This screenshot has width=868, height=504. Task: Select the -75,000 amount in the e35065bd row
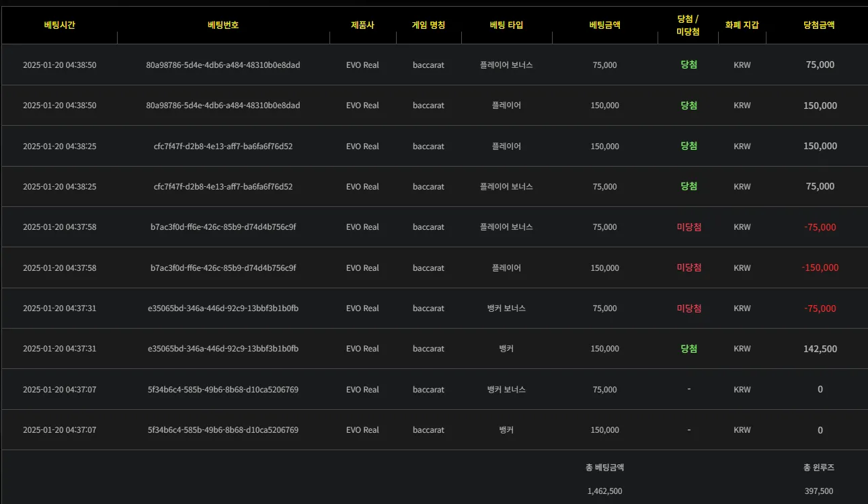click(820, 308)
